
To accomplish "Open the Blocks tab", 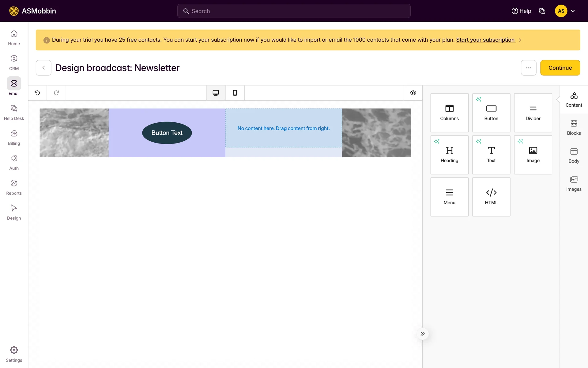I will [574, 128].
